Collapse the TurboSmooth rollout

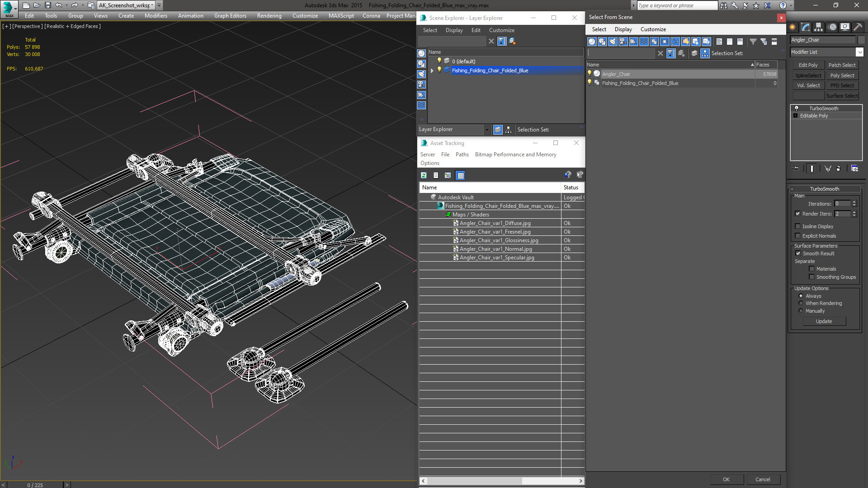click(x=792, y=189)
